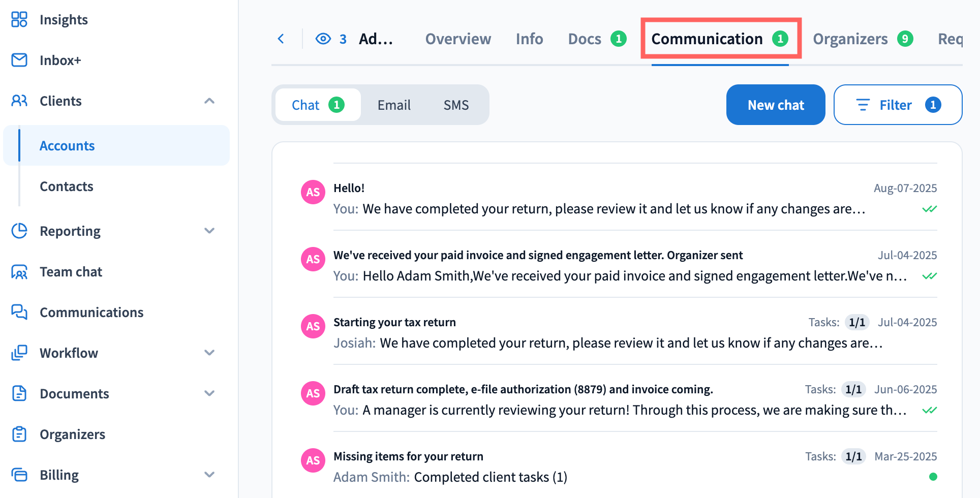Screen dimensions: 980x498
Task: Expand the Billing section chevron
Action: 209,475
